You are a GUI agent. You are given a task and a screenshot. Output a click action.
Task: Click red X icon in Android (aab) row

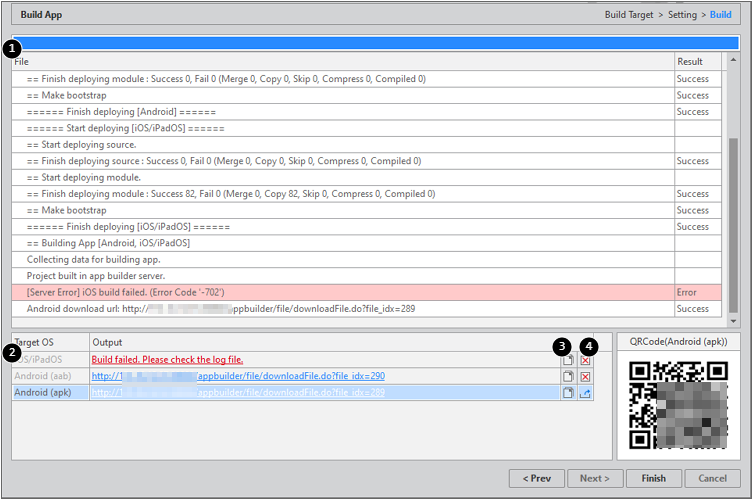pyautogui.click(x=586, y=377)
